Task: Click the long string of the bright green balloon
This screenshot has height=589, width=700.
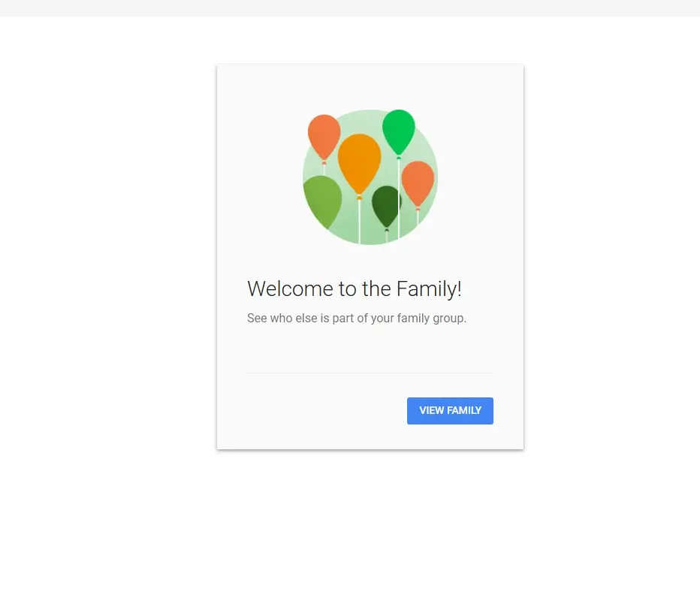Action: coord(399,199)
